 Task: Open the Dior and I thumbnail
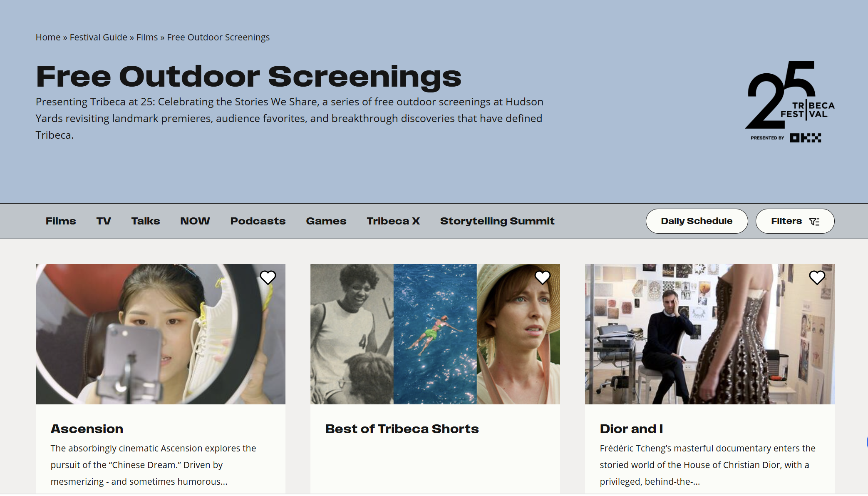(710, 334)
